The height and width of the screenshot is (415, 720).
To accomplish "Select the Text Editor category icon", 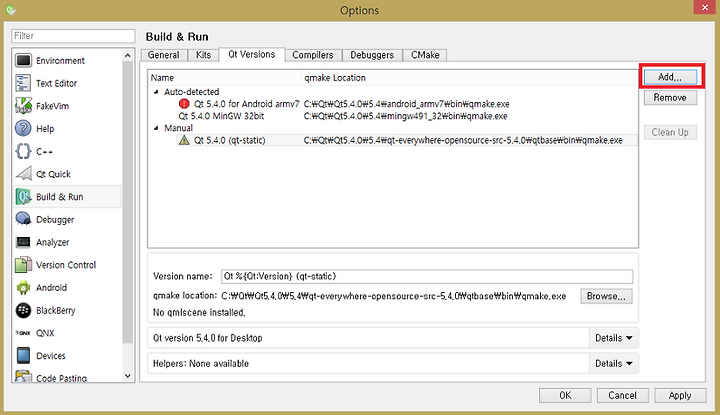I will tap(23, 83).
